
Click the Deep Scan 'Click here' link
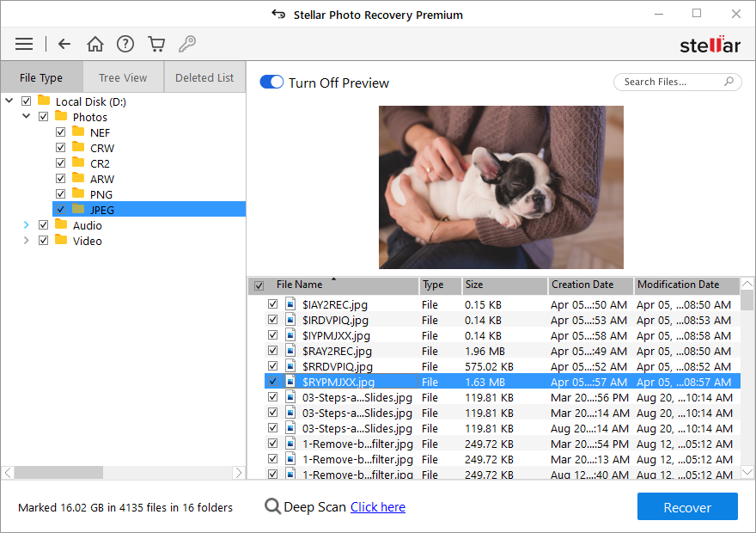377,507
